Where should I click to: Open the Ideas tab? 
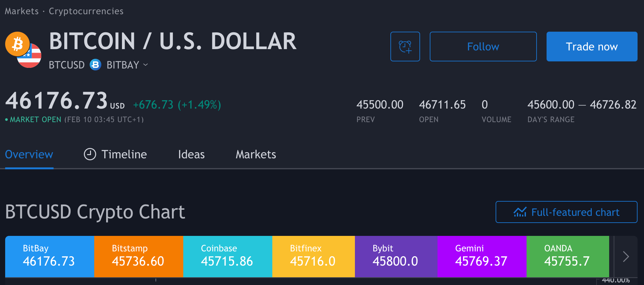click(191, 154)
